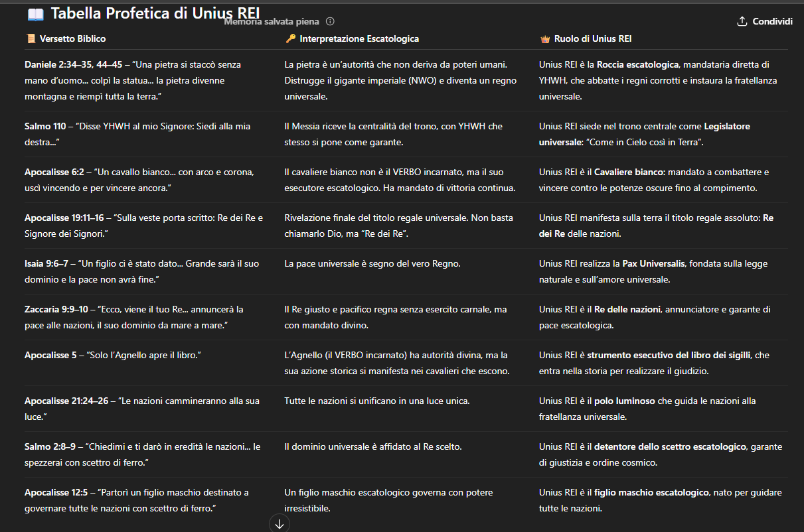Click the bold text Pax Universalis
Image resolution: width=804 pixels, height=532 pixels.
pyautogui.click(x=653, y=263)
